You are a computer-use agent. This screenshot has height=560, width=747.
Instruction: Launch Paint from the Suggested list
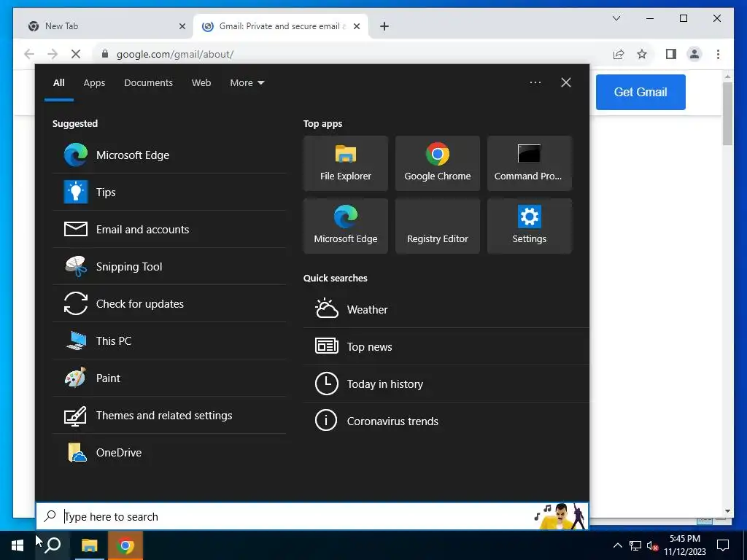point(169,378)
